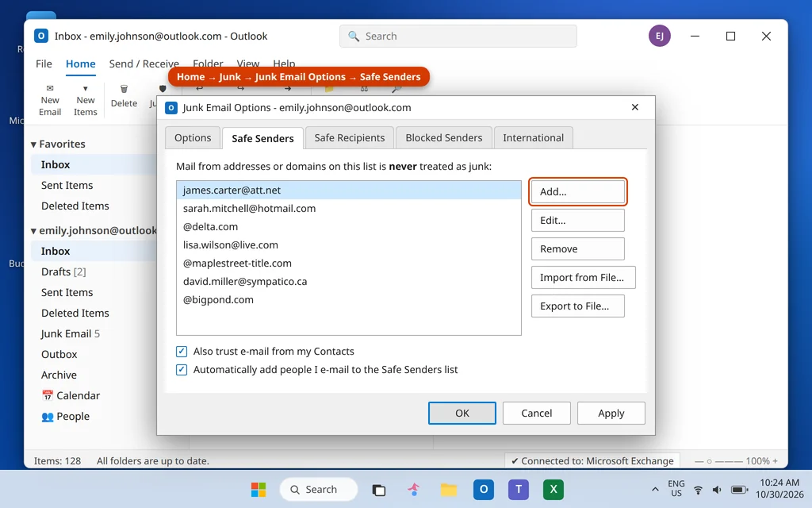Open Excel from the taskbar
The image size is (812, 508).
point(553,489)
